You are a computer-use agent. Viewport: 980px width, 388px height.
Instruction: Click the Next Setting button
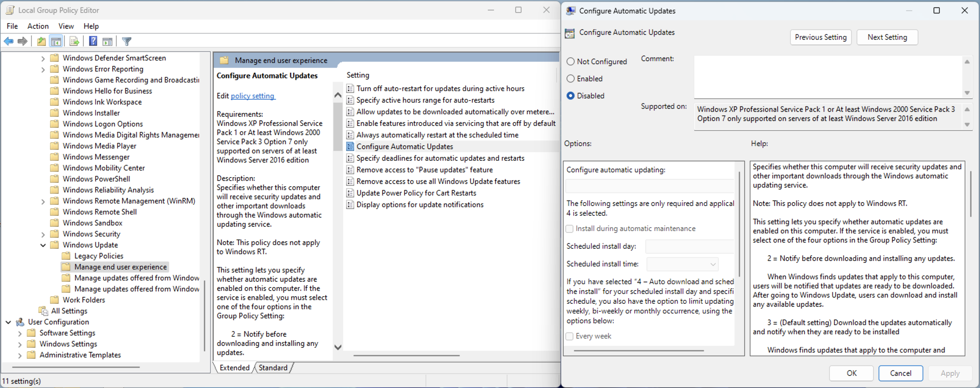click(887, 37)
